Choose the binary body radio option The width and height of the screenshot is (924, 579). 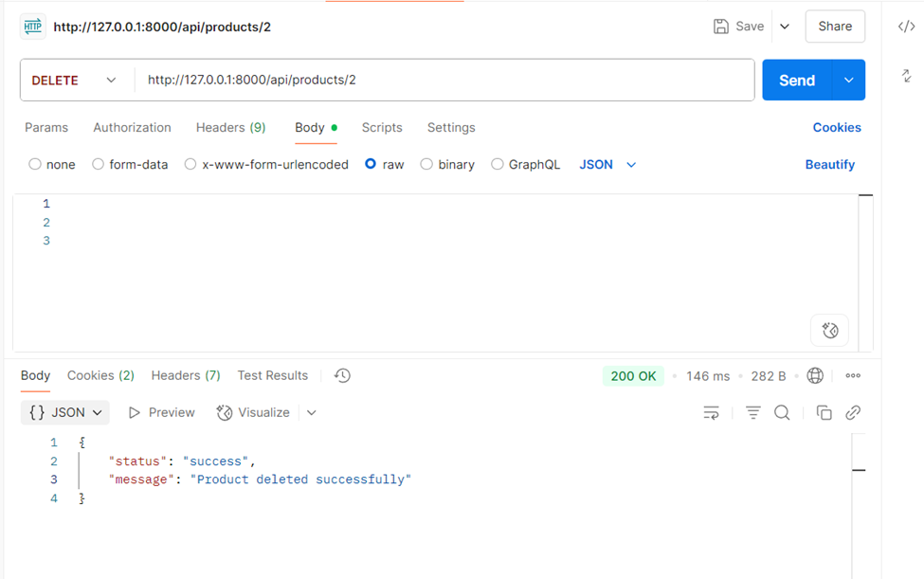click(x=426, y=164)
